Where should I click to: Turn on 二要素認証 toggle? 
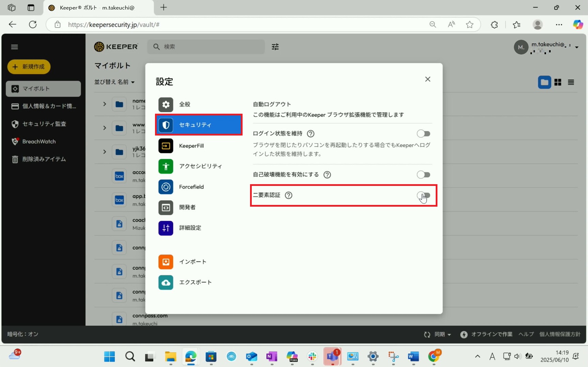click(x=423, y=195)
